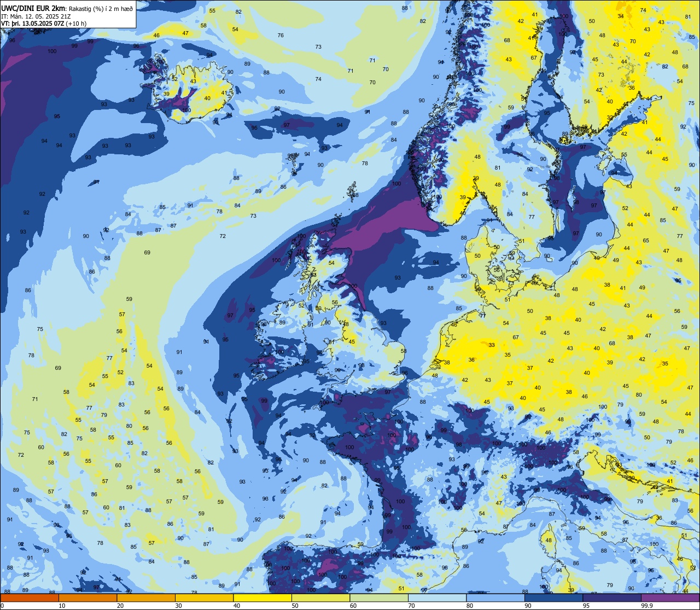Select the purple legend swatch above 99.9
Viewport: 700px width, 610px height.
click(670, 597)
